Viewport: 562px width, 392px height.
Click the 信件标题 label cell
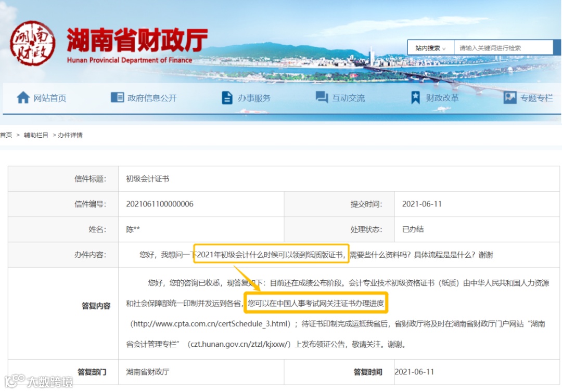coord(63,179)
